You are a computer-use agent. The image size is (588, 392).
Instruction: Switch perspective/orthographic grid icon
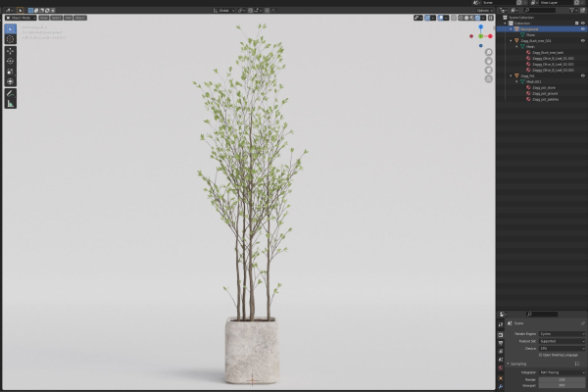[x=488, y=79]
